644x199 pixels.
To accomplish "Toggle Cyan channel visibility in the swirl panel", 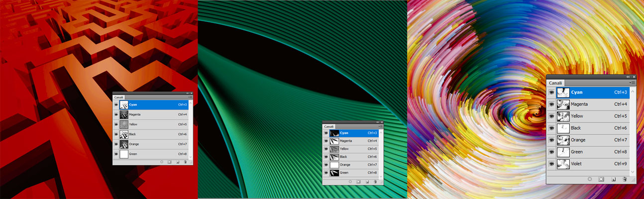I will point(551,93).
